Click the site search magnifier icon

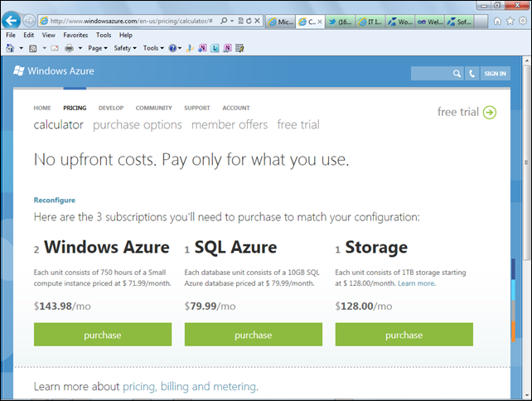tap(456, 74)
